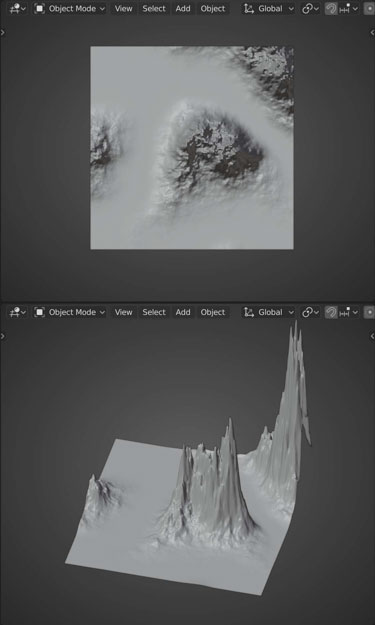Open pivot point dropdown in top viewport
Screen dimensions: 375x625
coord(310,8)
